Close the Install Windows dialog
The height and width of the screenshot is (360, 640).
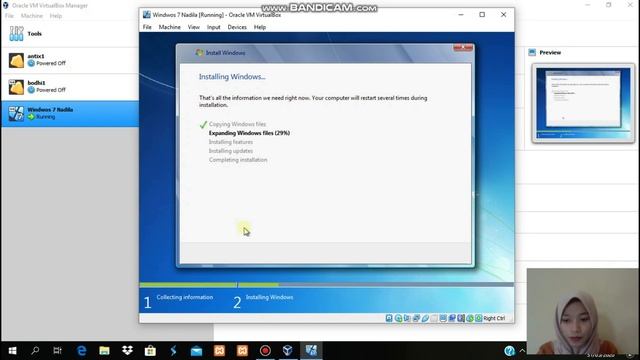(x=463, y=47)
